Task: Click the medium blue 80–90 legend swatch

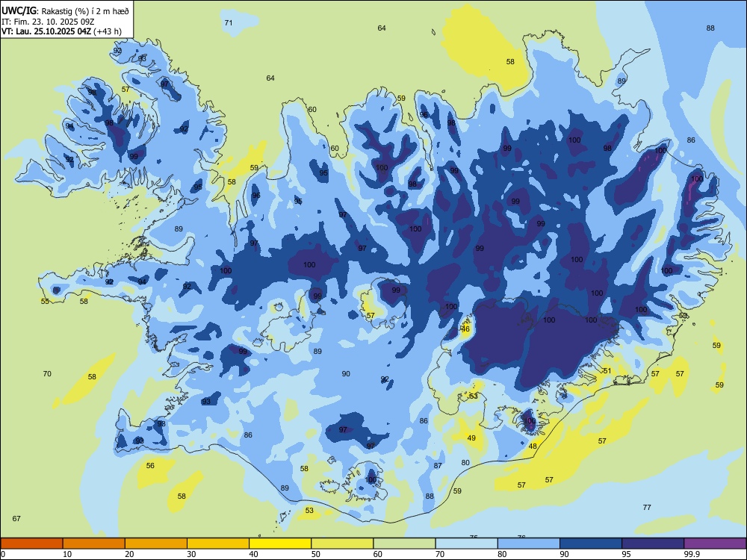Action: (x=529, y=544)
